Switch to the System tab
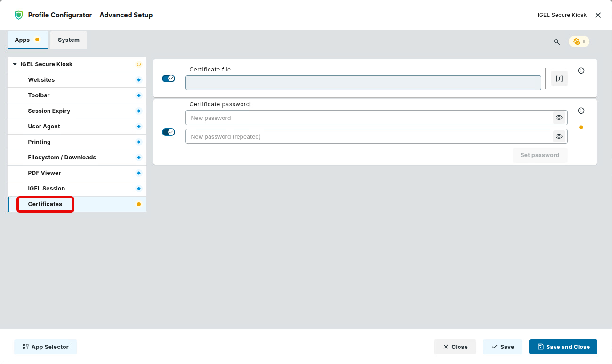Screen dimensions: 612x364 (x=69, y=40)
